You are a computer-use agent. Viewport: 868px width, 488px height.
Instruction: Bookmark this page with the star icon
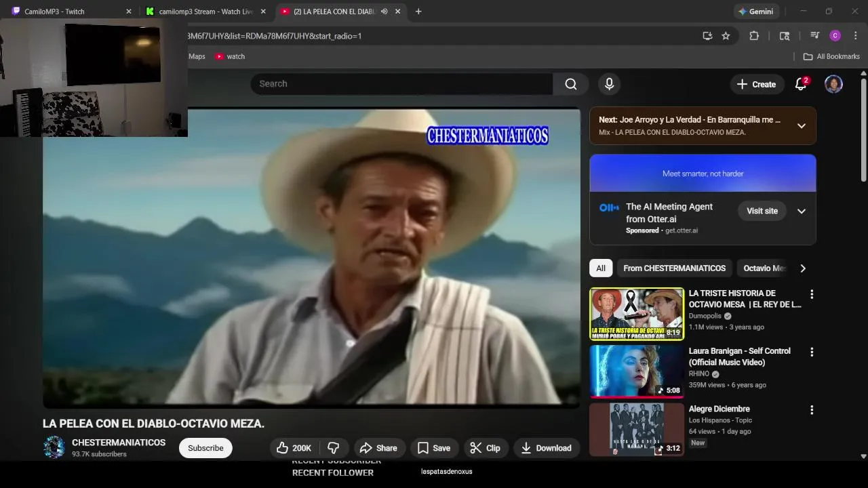(x=726, y=36)
